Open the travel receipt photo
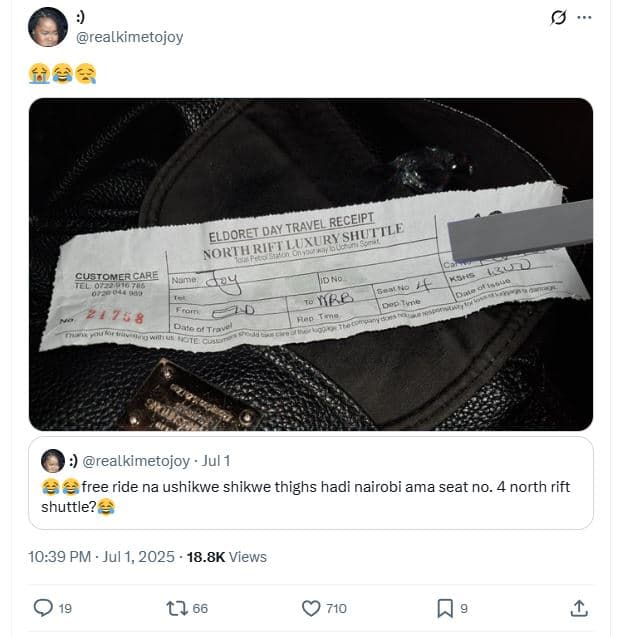623x637 pixels. pyautogui.click(x=311, y=264)
